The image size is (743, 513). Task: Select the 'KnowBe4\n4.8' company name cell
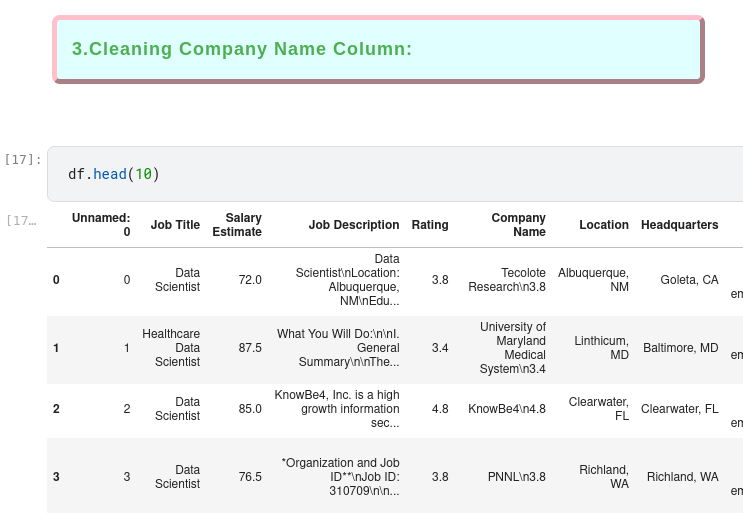click(x=507, y=409)
